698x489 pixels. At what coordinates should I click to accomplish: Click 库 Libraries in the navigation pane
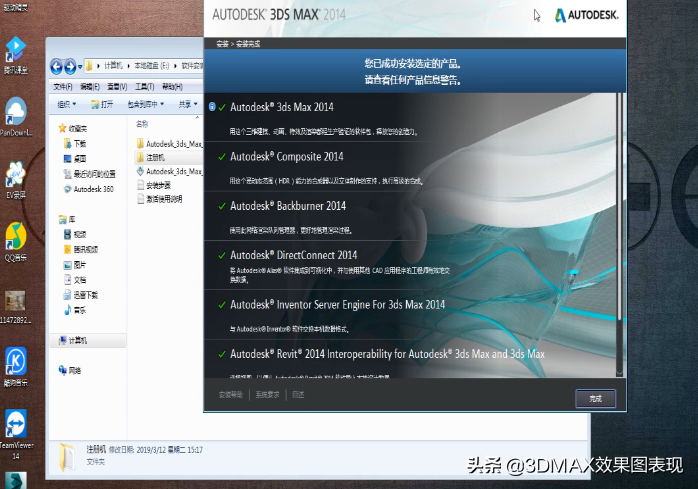(x=67, y=219)
